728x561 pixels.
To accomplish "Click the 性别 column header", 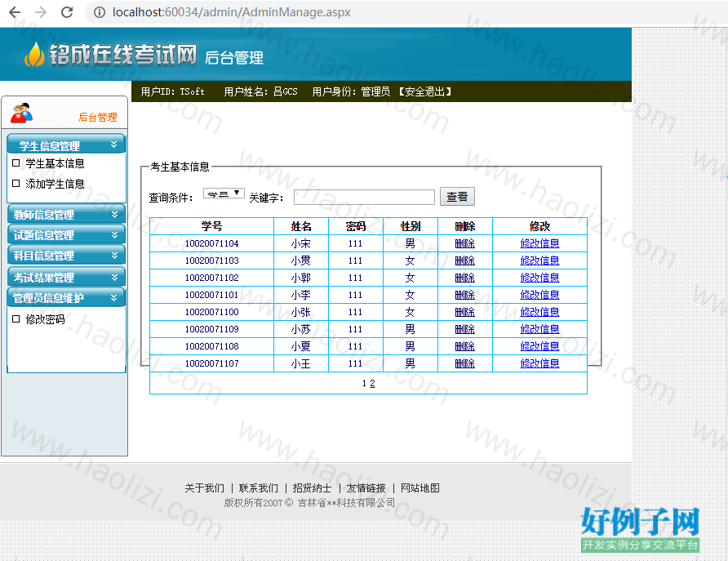I will [411, 226].
